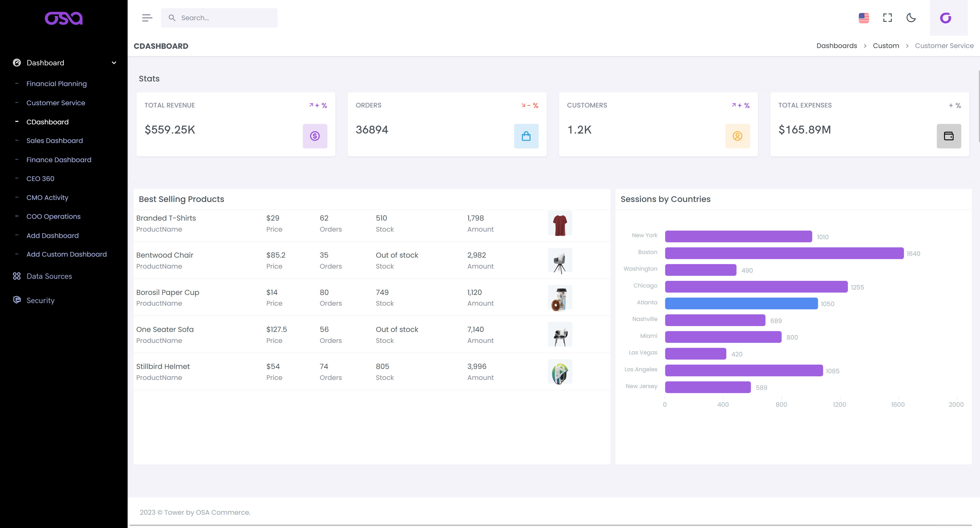
Task: Click the Data Sources sidebar icon
Action: (17, 276)
